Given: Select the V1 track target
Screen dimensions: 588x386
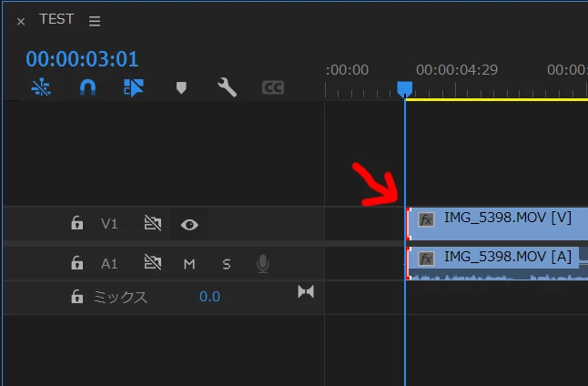Looking at the screenshot, I should pyautogui.click(x=109, y=224).
